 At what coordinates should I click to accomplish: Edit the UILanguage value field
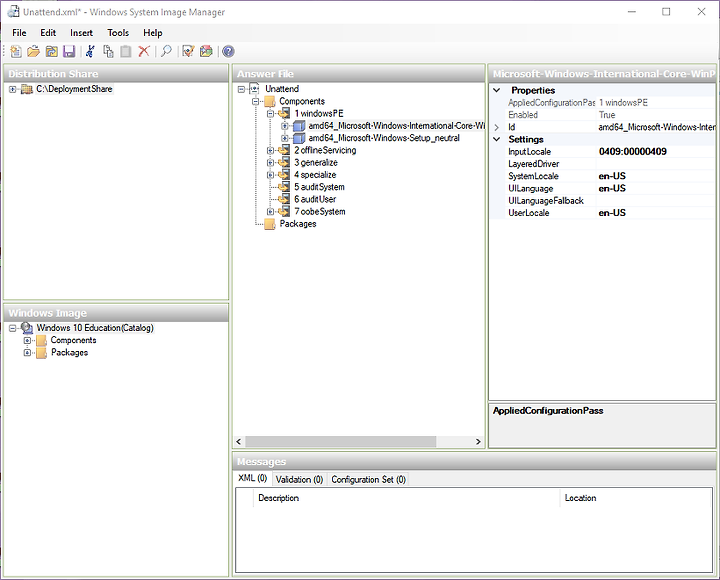pyautogui.click(x=656, y=188)
